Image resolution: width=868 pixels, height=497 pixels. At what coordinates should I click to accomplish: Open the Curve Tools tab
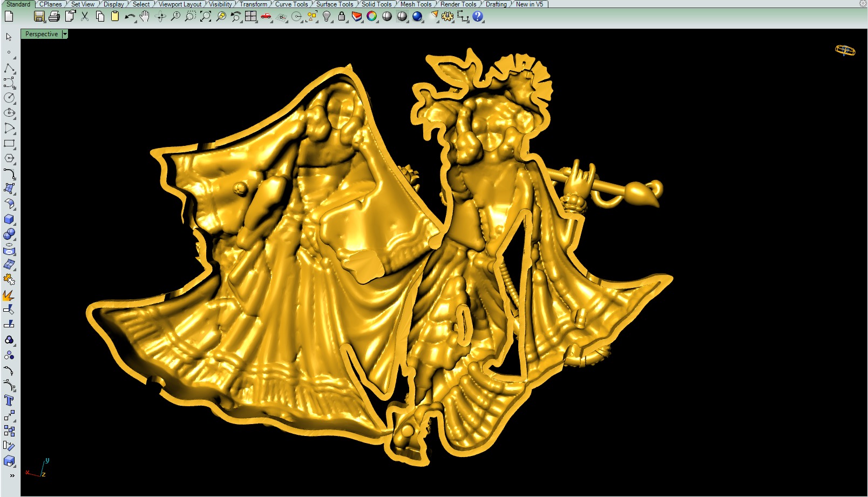tap(291, 4)
